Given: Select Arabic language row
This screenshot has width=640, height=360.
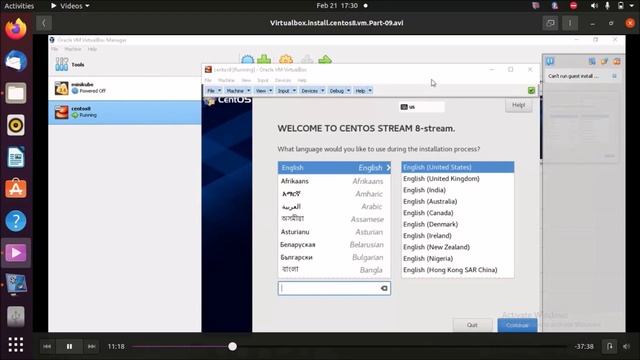Looking at the screenshot, I should point(334,207).
